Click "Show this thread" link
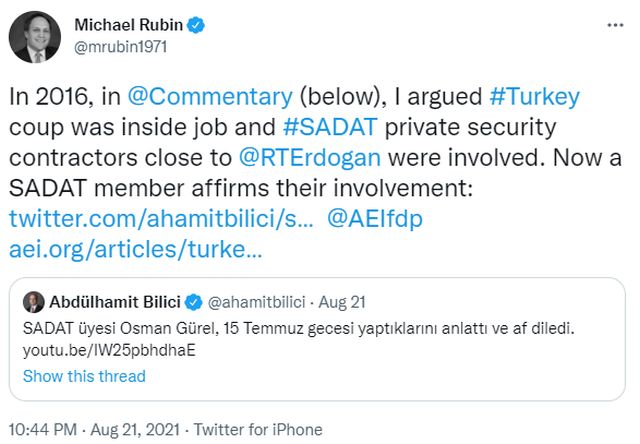Image resolution: width=640 pixels, height=444 pixels. [x=84, y=376]
